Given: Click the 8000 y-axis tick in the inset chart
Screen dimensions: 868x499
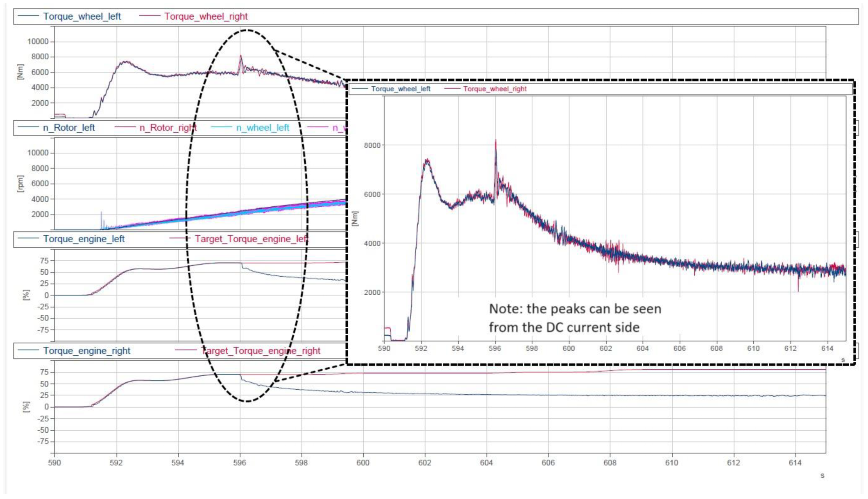Looking at the screenshot, I should coord(372,145).
